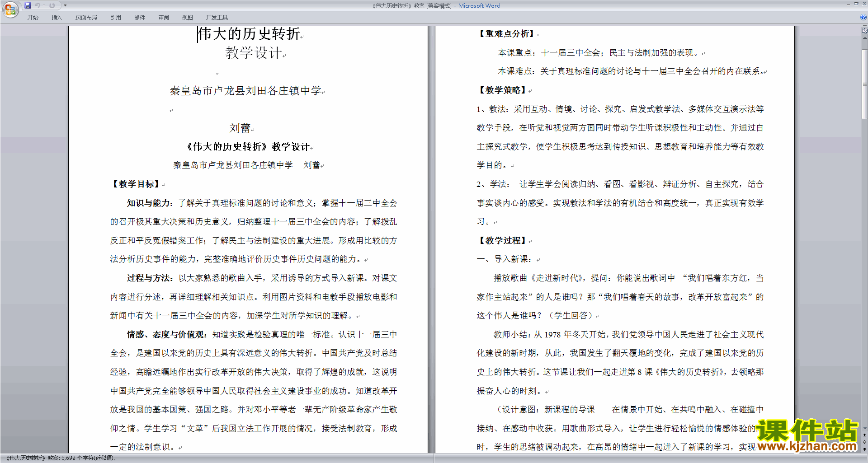Open the 开始 ribbon tab
Viewport: 868px width, 463px height.
click(33, 17)
